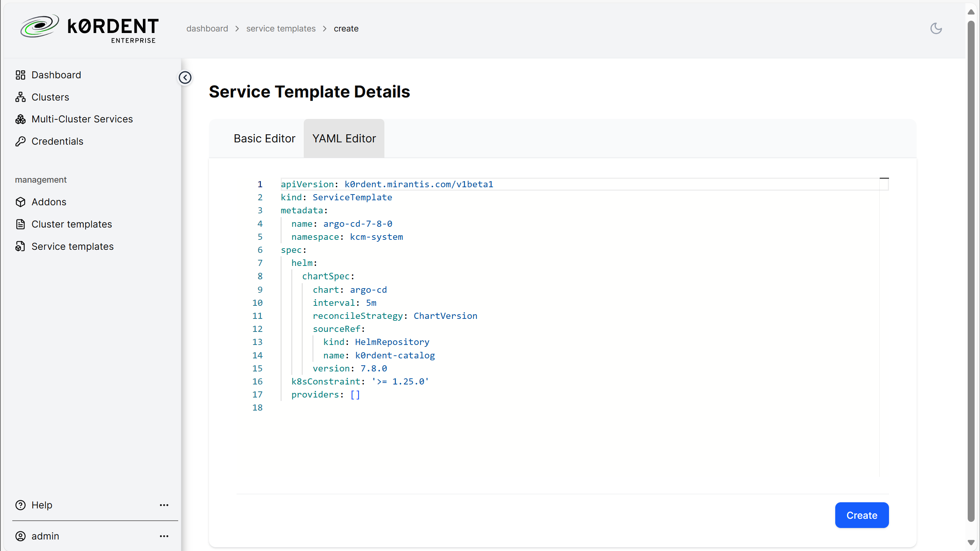Open the admin user ellipsis menu
The image size is (980, 551).
pos(164,536)
